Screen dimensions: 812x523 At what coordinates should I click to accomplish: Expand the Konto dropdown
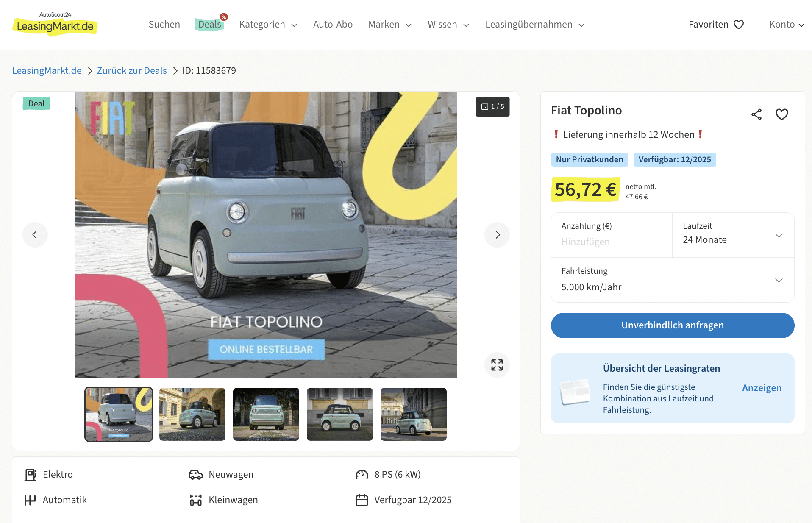(x=787, y=25)
